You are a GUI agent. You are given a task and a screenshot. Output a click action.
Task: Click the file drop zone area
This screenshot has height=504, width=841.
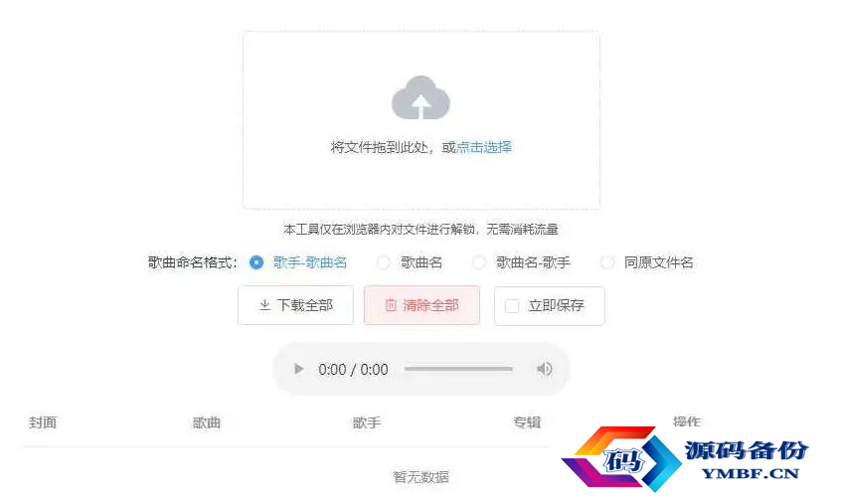coord(421,120)
